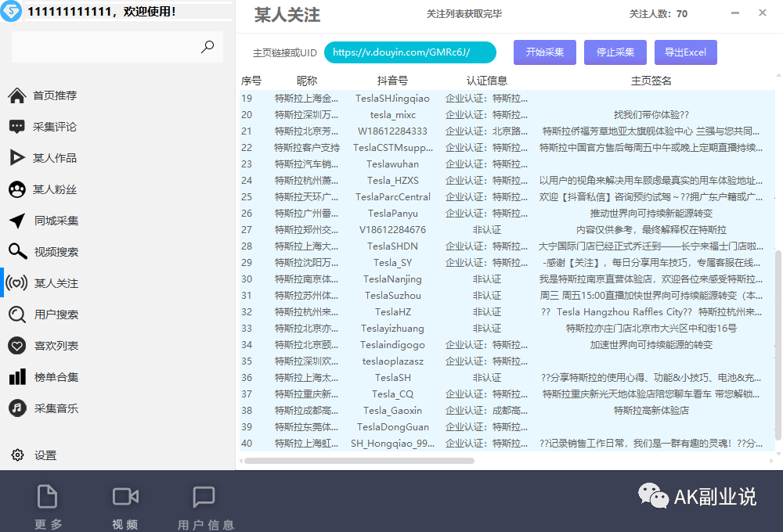Select row with TeslaSuzhou
The height and width of the screenshot is (532, 783).
click(507, 296)
